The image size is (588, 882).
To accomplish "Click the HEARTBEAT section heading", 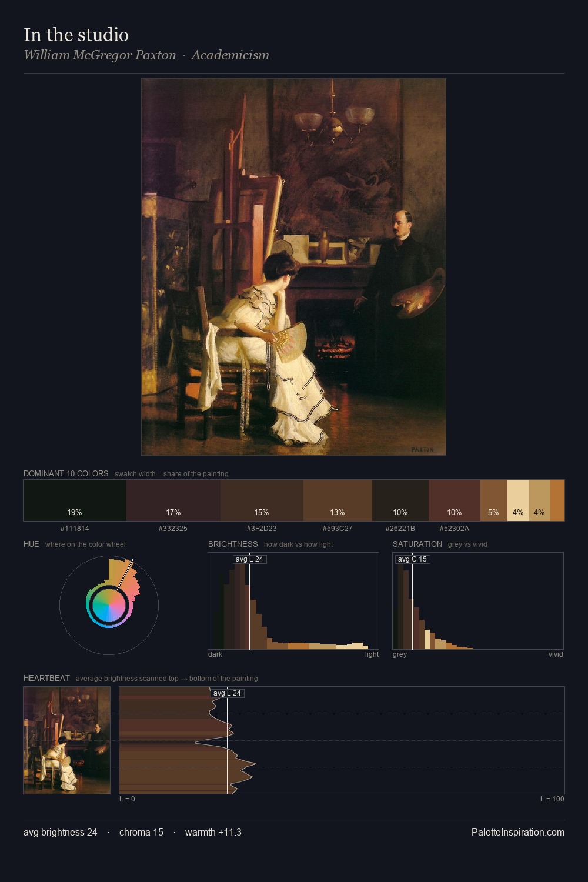I will coord(46,678).
